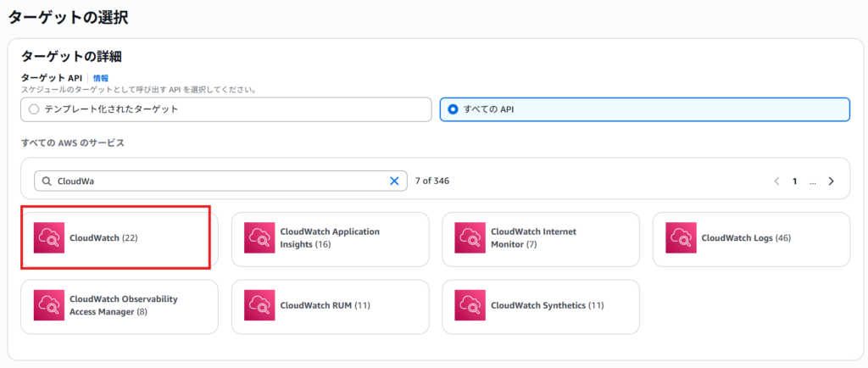The height and width of the screenshot is (368, 868).
Task: Click the magnifier icon in the search box
Action: tap(47, 181)
